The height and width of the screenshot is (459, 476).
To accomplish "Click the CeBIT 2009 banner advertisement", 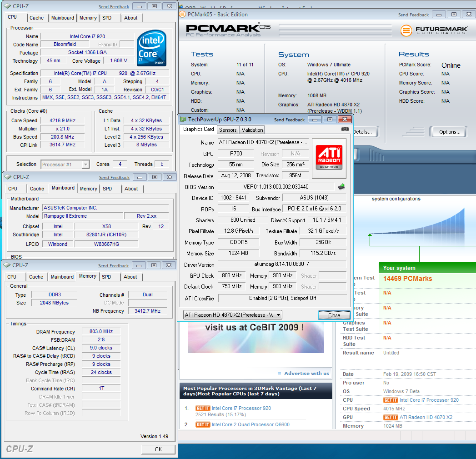I will (256, 337).
